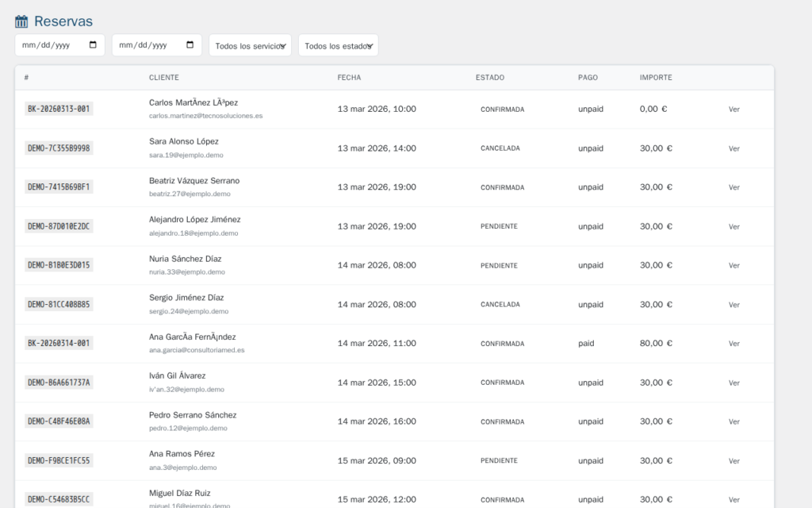Click the PENDIENTE status for Nuria Sánchez Díaz
The image size is (812, 508).
pyautogui.click(x=501, y=265)
